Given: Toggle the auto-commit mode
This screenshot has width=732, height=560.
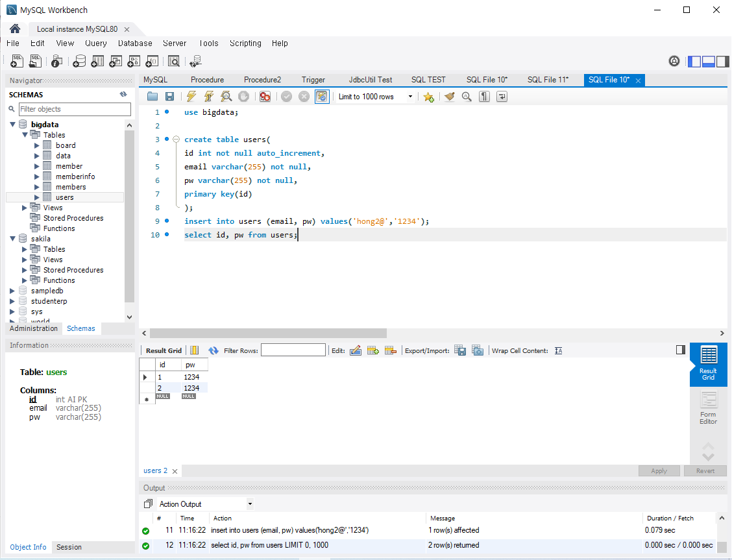Looking at the screenshot, I should coord(322,97).
